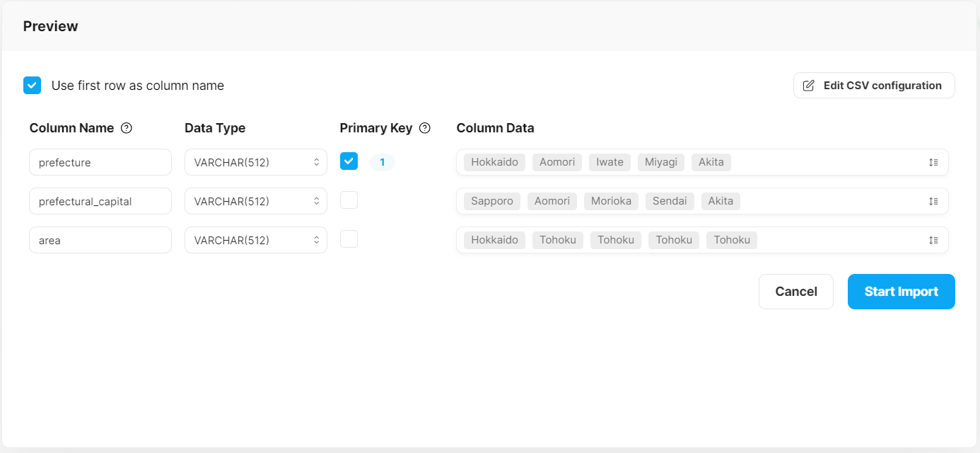Image resolution: width=980 pixels, height=453 pixels.
Task: Select the Hokkaido data chip
Action: coord(494,162)
